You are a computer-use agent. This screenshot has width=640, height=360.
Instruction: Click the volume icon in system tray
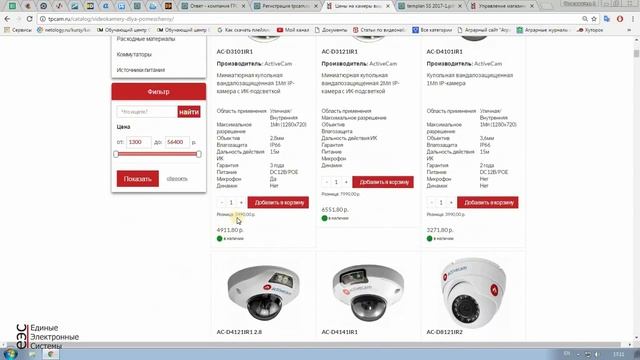coord(597,354)
